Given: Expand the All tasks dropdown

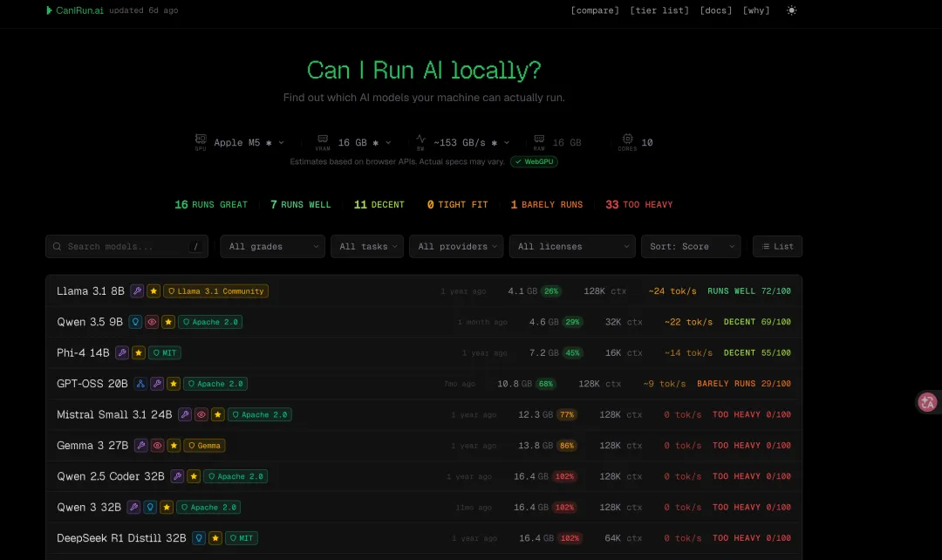Looking at the screenshot, I should (367, 246).
